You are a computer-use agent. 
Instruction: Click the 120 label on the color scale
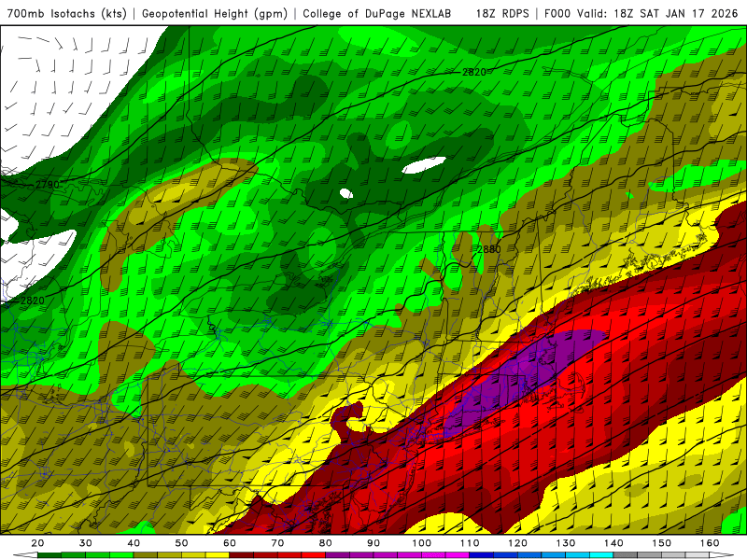tap(517, 543)
